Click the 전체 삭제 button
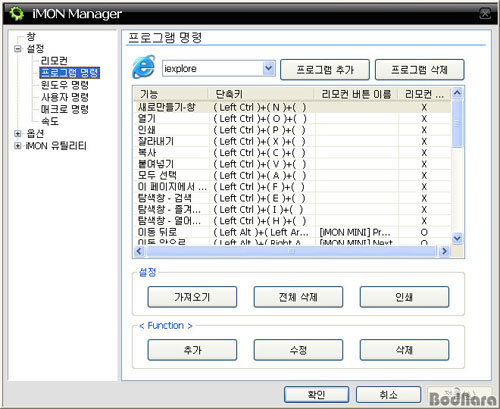Image resolution: width=500 pixels, height=409 pixels. click(298, 297)
